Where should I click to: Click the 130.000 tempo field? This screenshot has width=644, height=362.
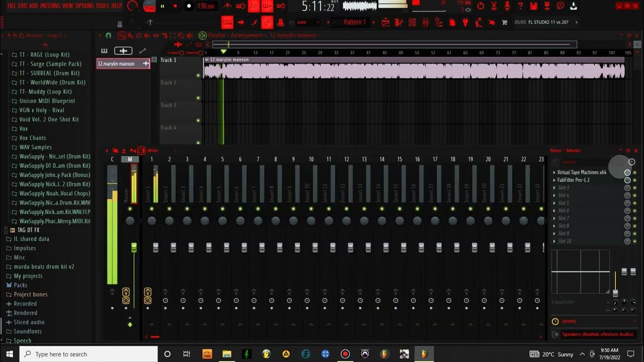(x=206, y=6)
